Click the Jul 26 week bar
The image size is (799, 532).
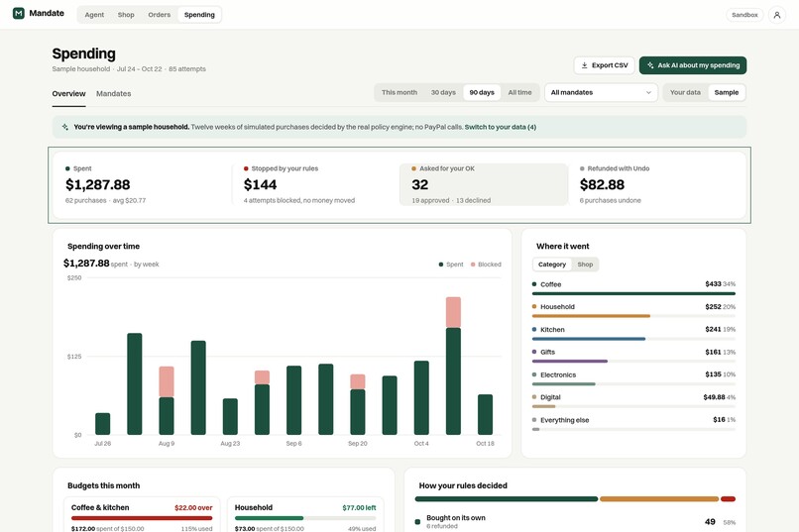click(x=103, y=424)
